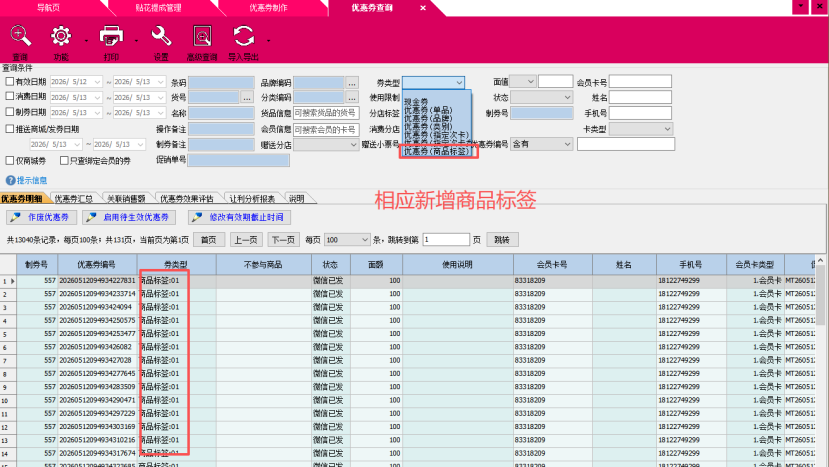This screenshot has height=467, width=829.
Task: Open the 功能 gear toolbar icon
Action: click(x=61, y=36)
